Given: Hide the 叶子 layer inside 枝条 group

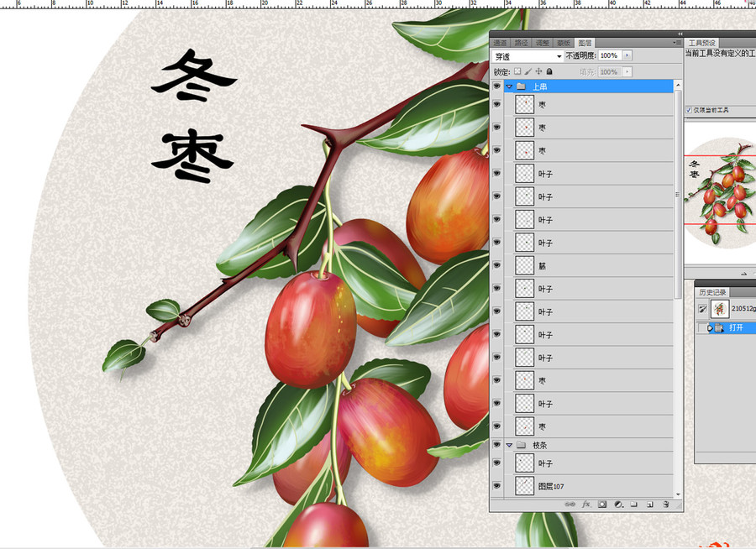Looking at the screenshot, I should pos(496,463).
